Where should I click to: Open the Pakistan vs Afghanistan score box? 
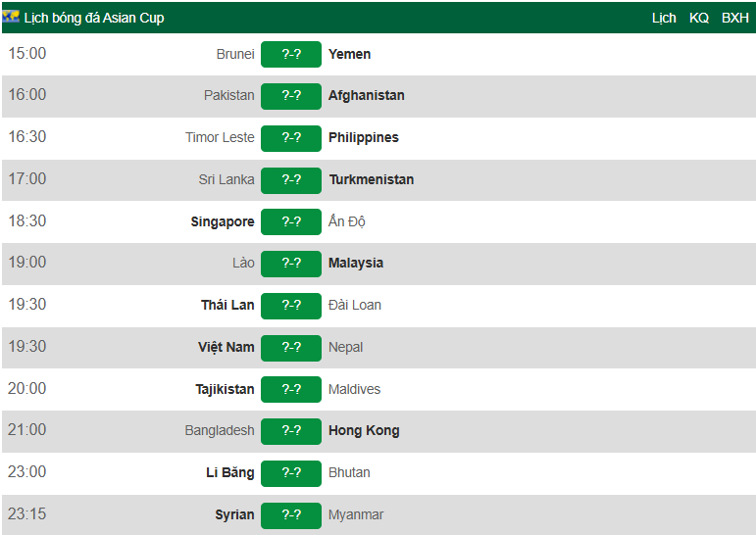coord(291,96)
